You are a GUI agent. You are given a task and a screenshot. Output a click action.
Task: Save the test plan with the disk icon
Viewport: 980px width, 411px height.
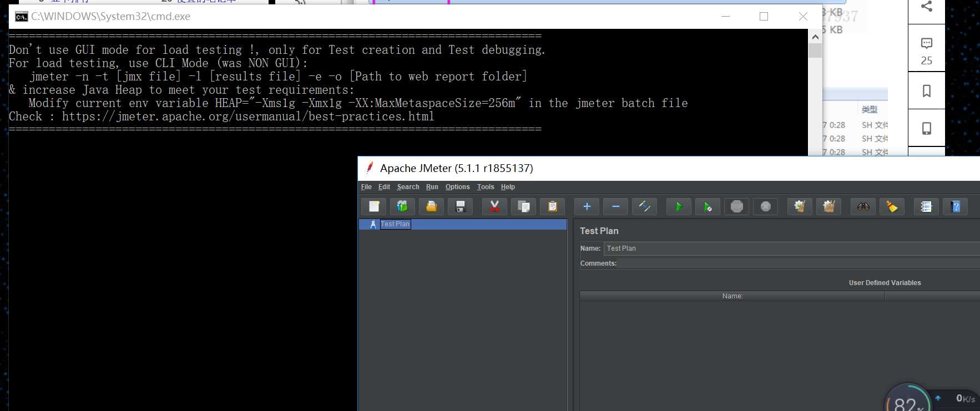pos(460,206)
